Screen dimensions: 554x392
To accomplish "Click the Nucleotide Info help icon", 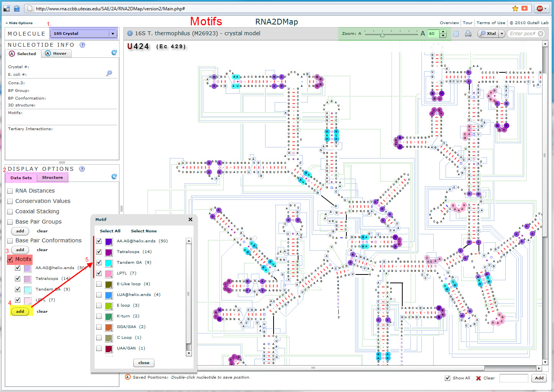I will pyautogui.click(x=82, y=45).
